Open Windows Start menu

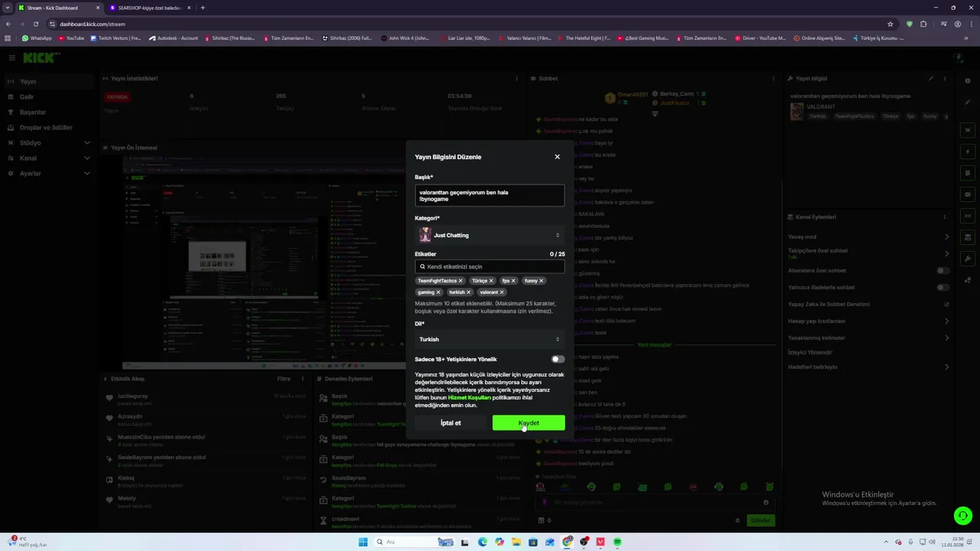[x=363, y=542]
